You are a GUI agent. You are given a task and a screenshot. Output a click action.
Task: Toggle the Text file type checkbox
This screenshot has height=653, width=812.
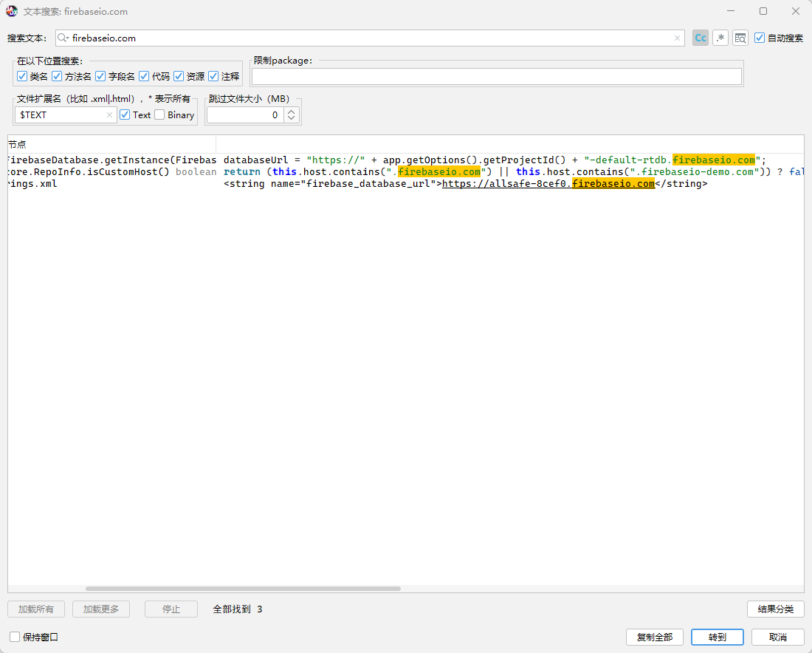tap(125, 114)
